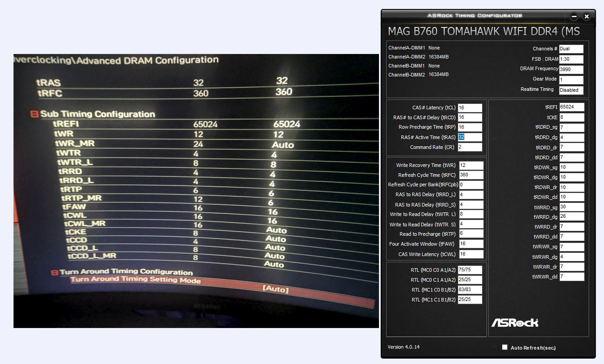This screenshot has height=364, width=604.
Task: Select the tRDRD_sg value field
Action: [x=572, y=127]
